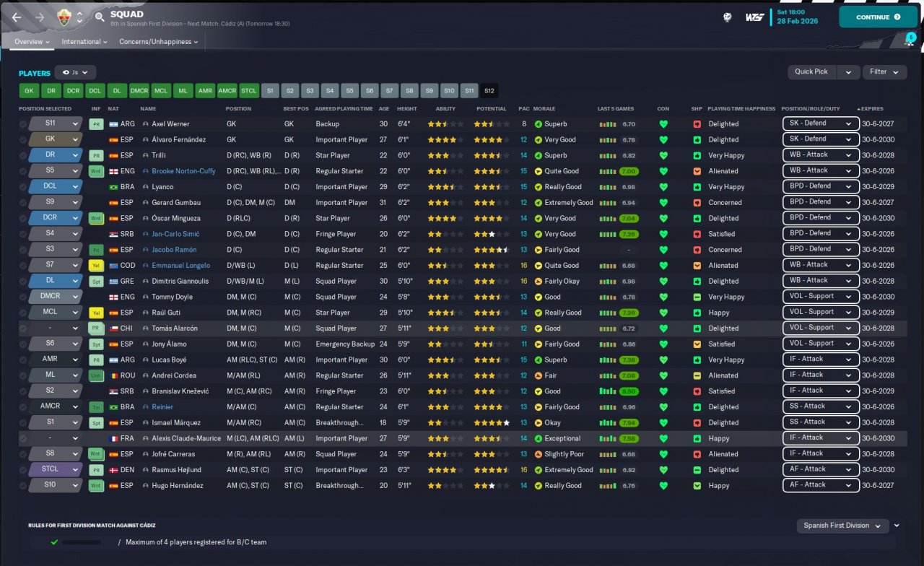Open the S11 position dropdown for Axel Werner
924x566 pixels.
[55, 124]
